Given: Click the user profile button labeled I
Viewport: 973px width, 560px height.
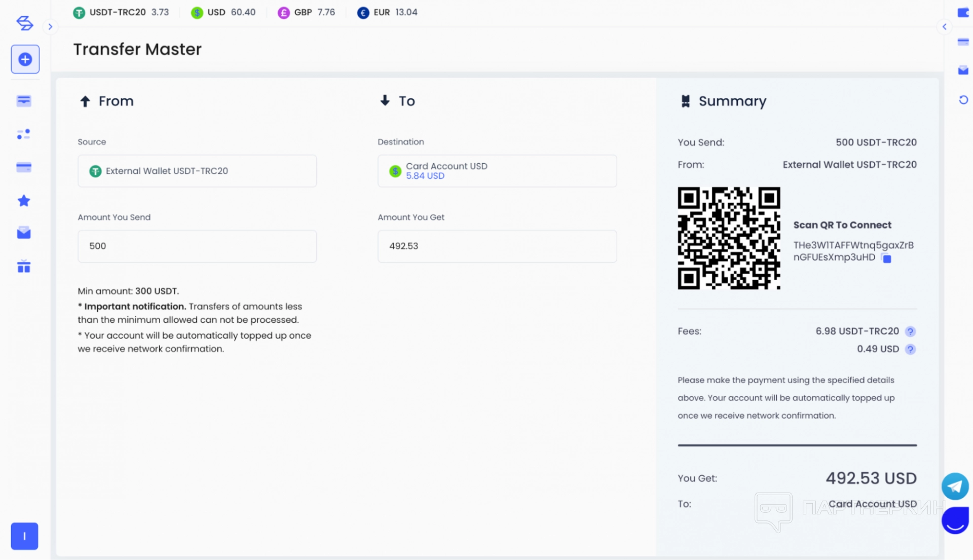Looking at the screenshot, I should tap(24, 536).
